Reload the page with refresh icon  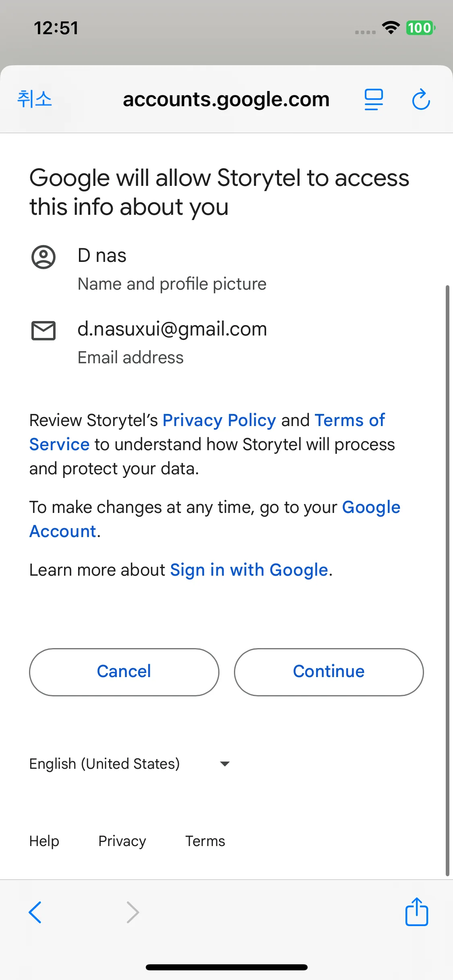pyautogui.click(x=421, y=99)
